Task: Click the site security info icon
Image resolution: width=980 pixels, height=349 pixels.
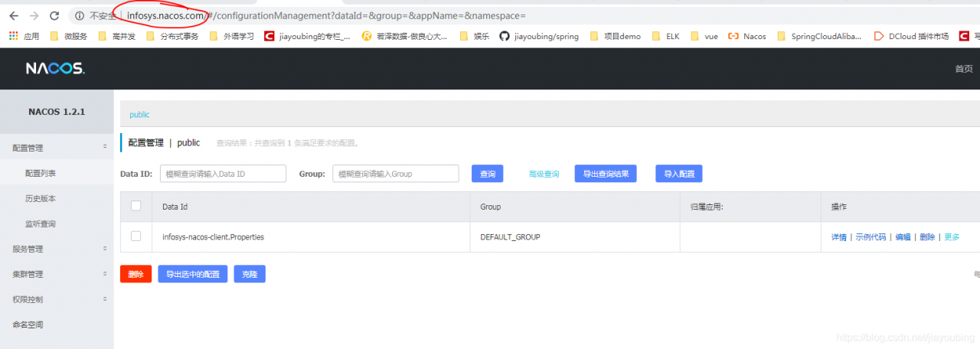Action: click(80, 15)
